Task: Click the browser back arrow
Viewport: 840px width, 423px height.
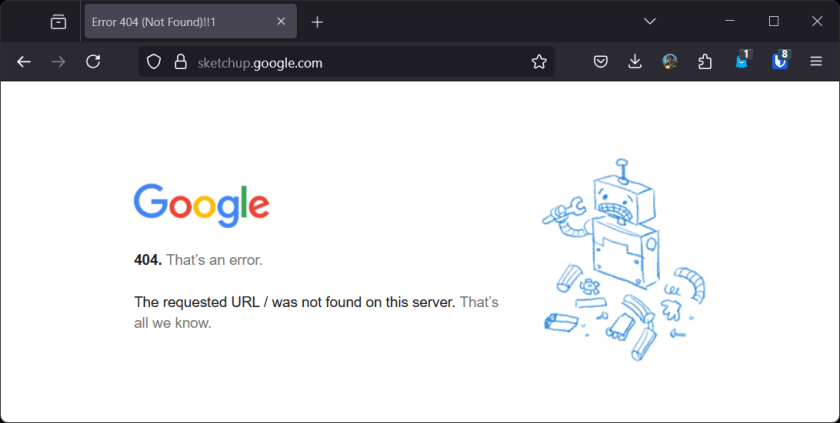Action: 24,62
